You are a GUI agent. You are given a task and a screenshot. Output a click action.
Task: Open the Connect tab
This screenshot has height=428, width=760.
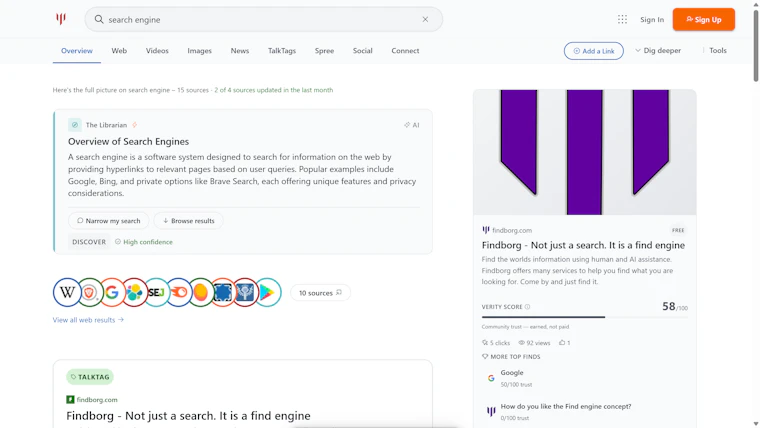click(x=405, y=50)
